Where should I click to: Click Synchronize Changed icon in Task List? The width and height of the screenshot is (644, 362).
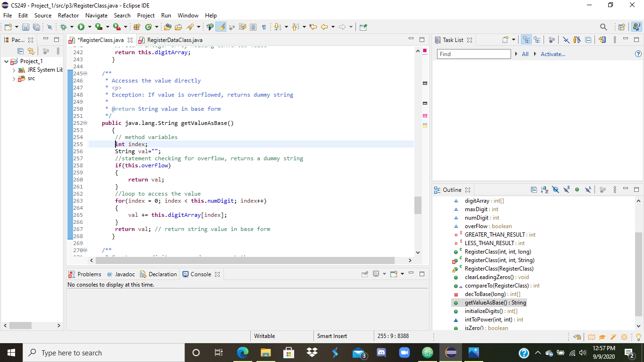point(602,40)
